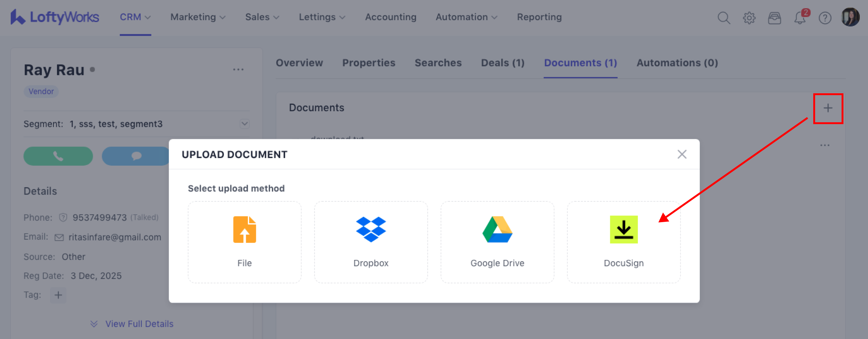Expand the Segment dropdown chevron
This screenshot has width=868, height=339.
point(245,124)
